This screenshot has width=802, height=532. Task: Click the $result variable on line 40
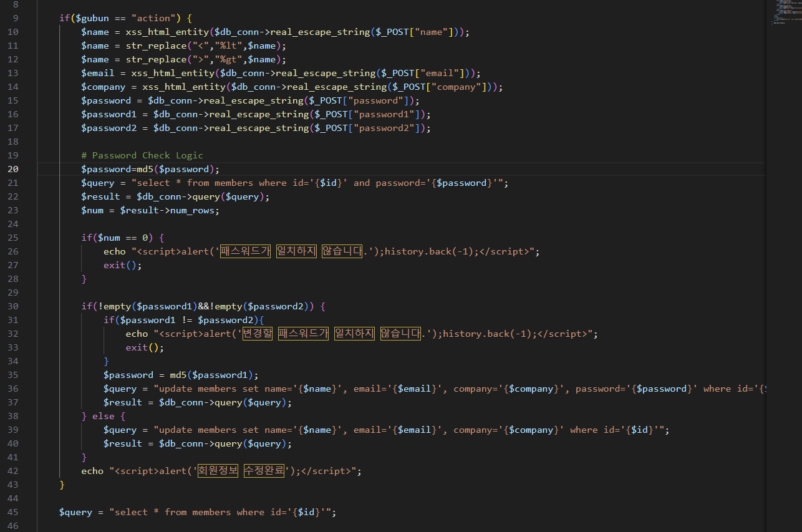click(123, 443)
